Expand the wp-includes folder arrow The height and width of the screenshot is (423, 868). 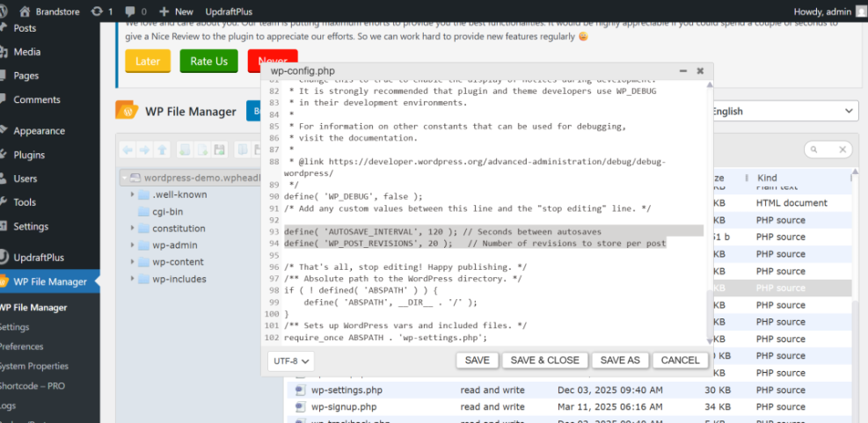[x=132, y=279]
